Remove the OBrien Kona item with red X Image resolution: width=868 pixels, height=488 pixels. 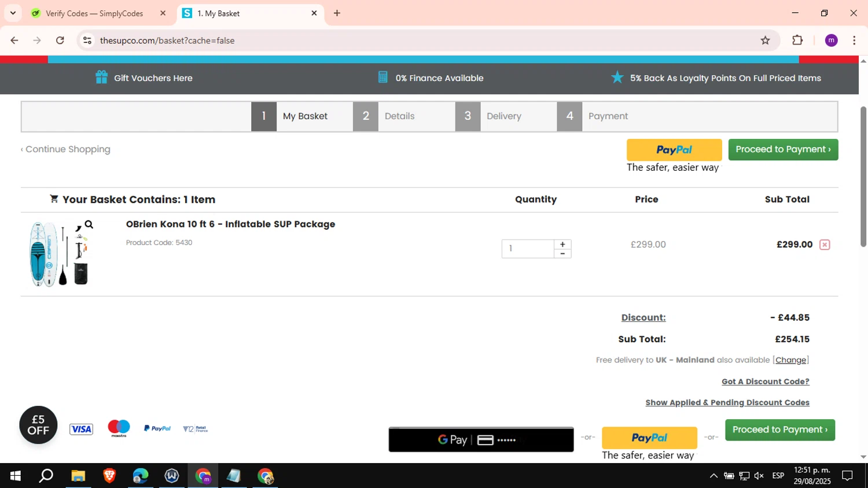(x=825, y=245)
